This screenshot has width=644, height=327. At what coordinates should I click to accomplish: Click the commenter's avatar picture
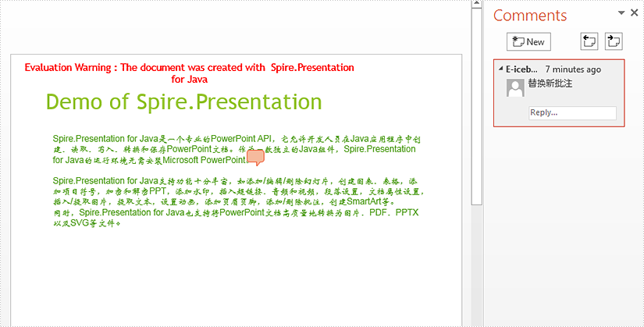pos(515,88)
